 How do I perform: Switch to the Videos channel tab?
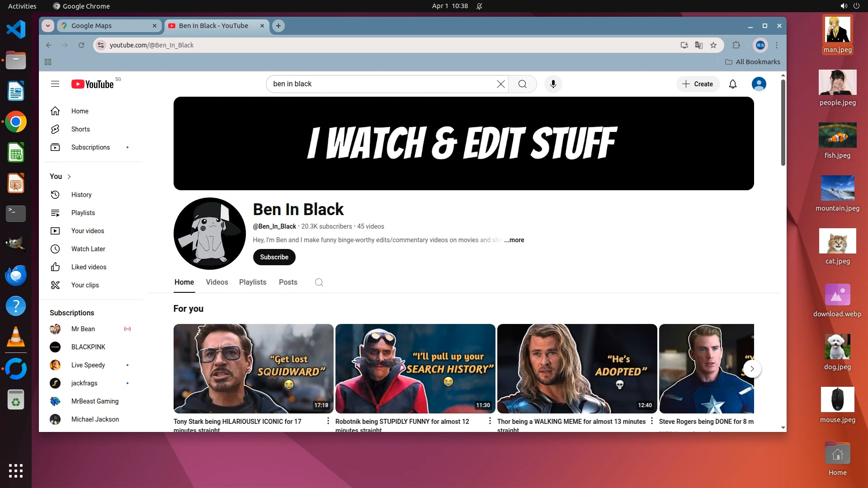217,282
